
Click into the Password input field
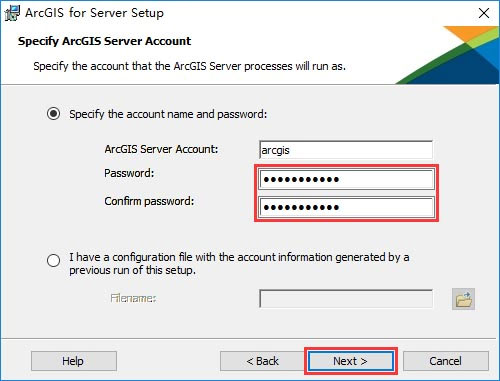point(346,179)
